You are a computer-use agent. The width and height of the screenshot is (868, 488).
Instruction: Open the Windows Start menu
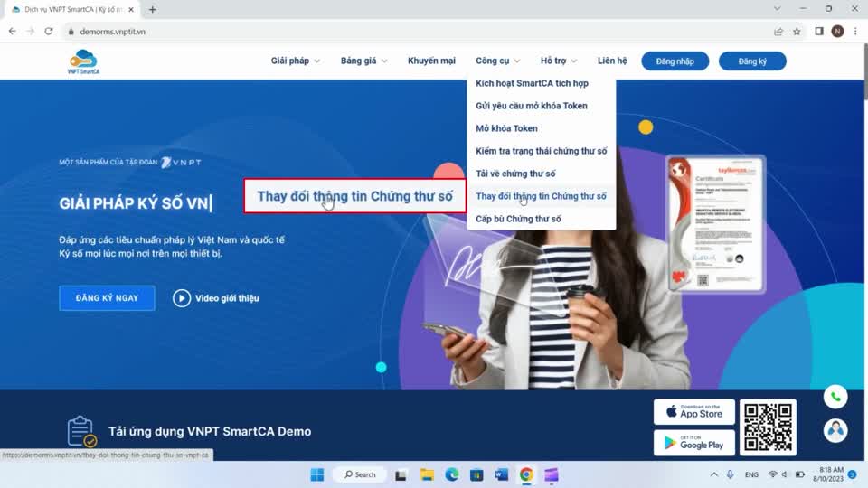point(317,474)
